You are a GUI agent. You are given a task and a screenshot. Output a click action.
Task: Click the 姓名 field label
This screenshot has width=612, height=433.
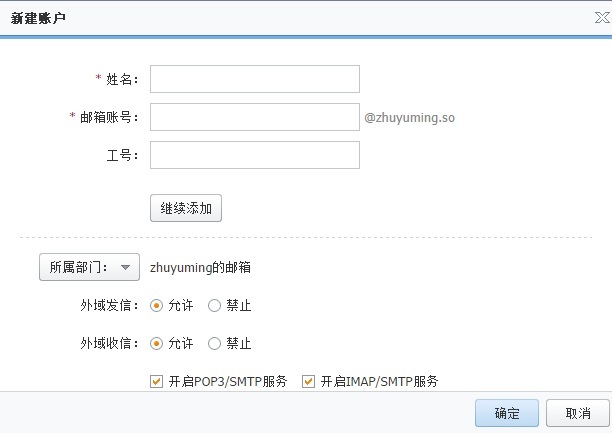click(x=121, y=79)
